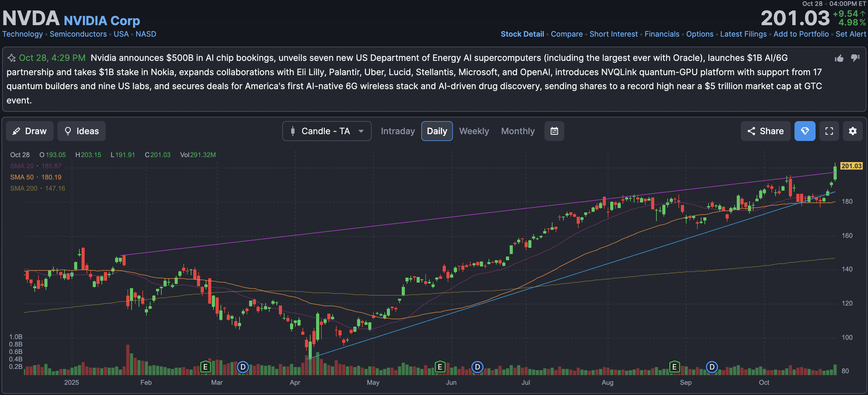Click the SMA 50 legend label
Screen dimensions: 868x395
22,177
